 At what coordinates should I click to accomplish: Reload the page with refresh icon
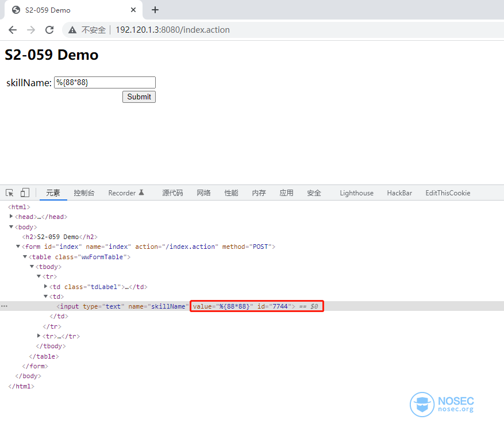tap(49, 30)
